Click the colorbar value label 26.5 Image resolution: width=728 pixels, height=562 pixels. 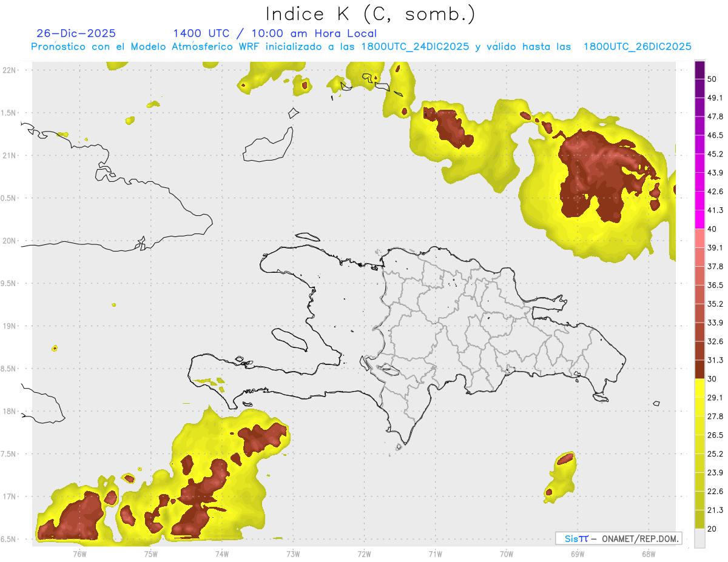pos(715,435)
